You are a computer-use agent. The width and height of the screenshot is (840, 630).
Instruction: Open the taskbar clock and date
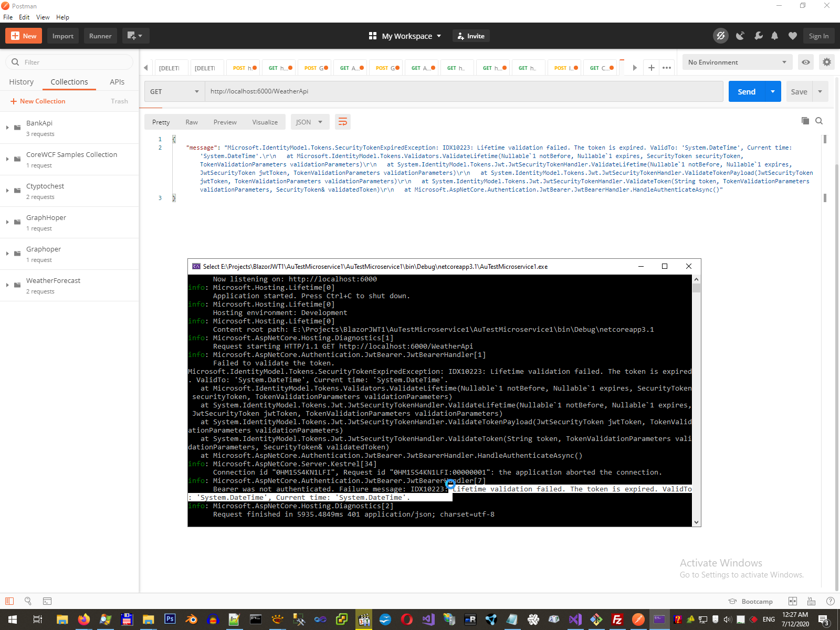tap(795, 619)
